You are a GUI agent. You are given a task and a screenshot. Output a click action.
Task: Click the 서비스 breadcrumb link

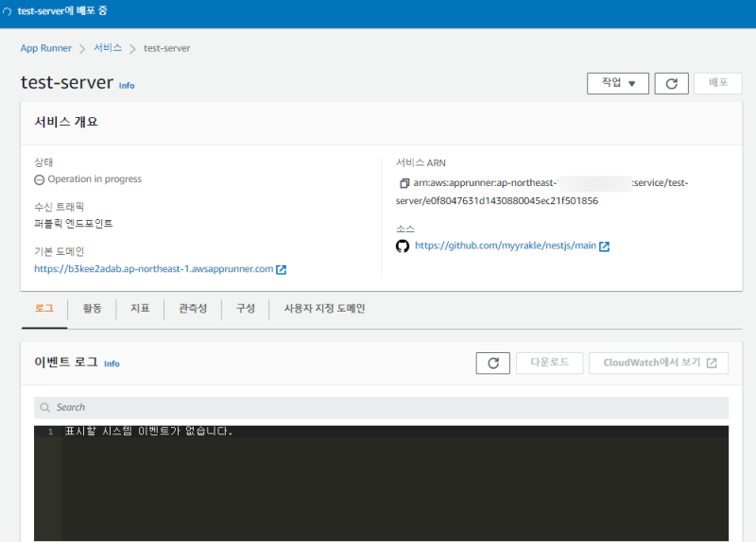coord(108,48)
